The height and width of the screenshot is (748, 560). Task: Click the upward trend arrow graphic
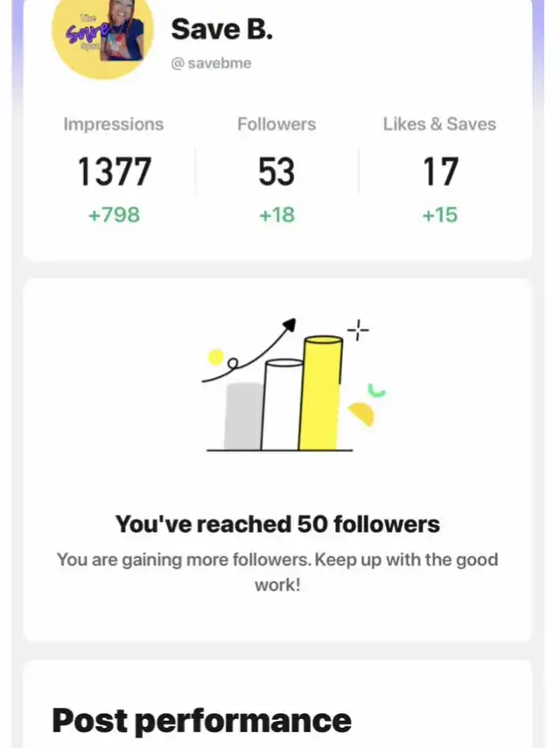[x=249, y=351]
